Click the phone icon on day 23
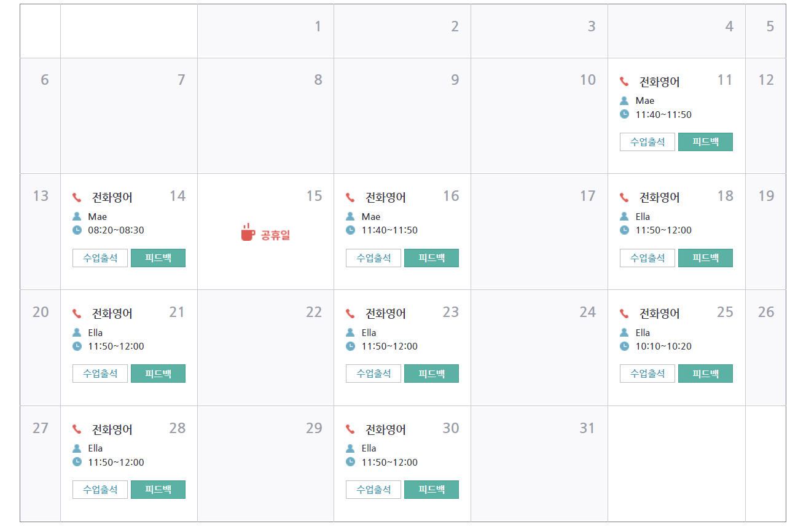 point(350,313)
